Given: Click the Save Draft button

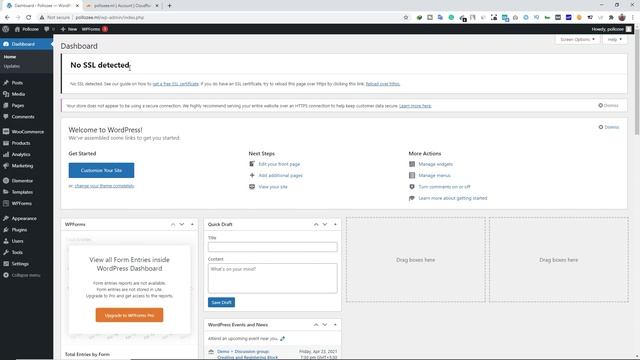Looking at the screenshot, I should 221,302.
